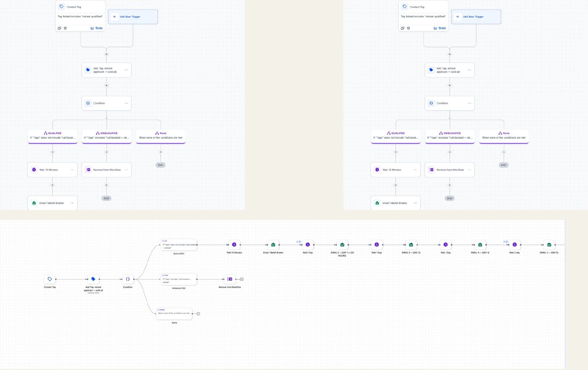The width and height of the screenshot is (588, 370).
Task: Click Wait 15 Minutes clock icon in right canvas
Action: [377, 170]
